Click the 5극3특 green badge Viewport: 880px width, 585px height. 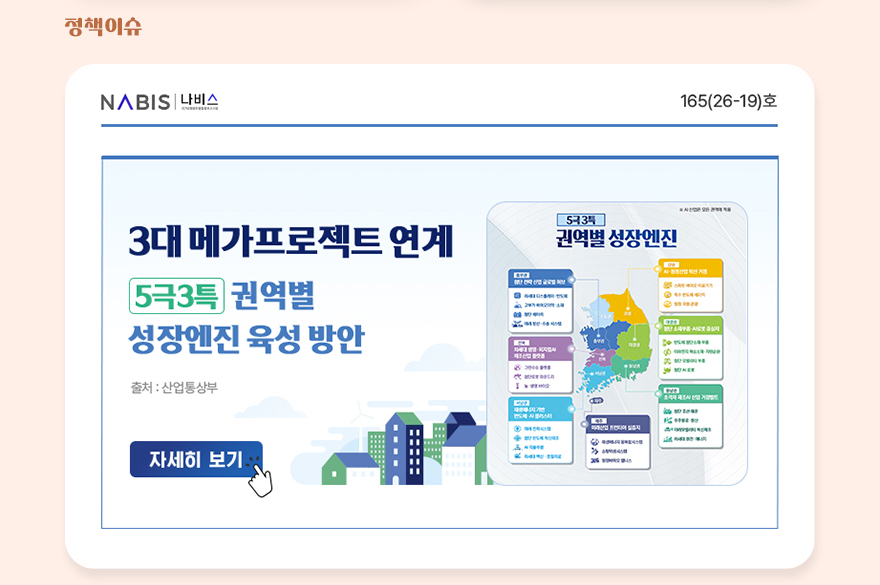click(177, 296)
